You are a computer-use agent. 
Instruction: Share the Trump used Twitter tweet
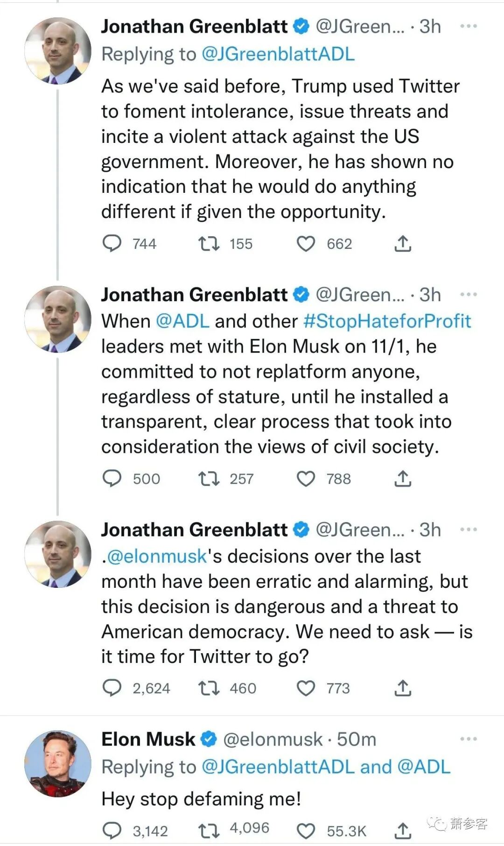403,244
